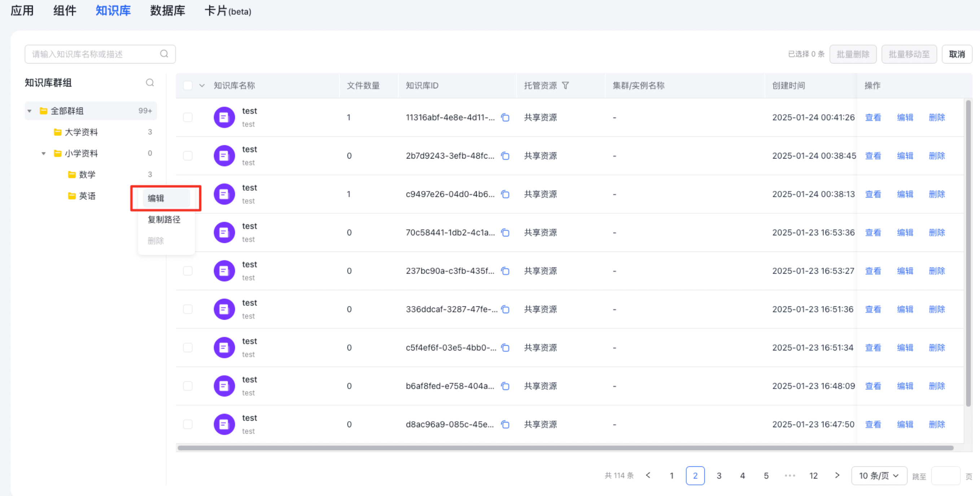Image resolution: width=980 pixels, height=496 pixels.
Task: Click the purple icon of the 16:51:36 row
Action: click(224, 309)
